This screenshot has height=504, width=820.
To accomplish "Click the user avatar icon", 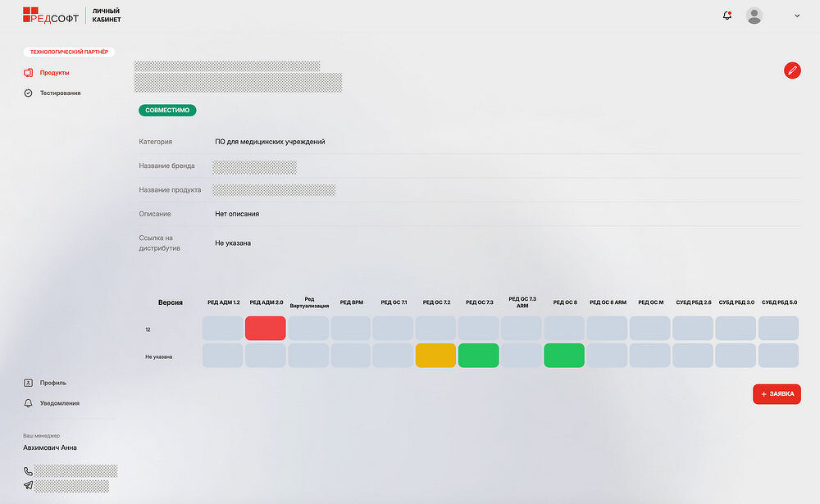I will [x=754, y=16].
